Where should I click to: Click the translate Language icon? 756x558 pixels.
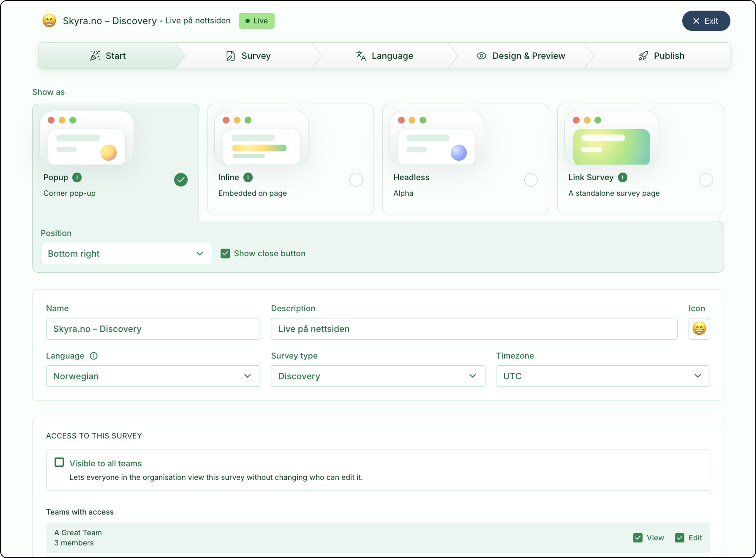click(x=361, y=56)
